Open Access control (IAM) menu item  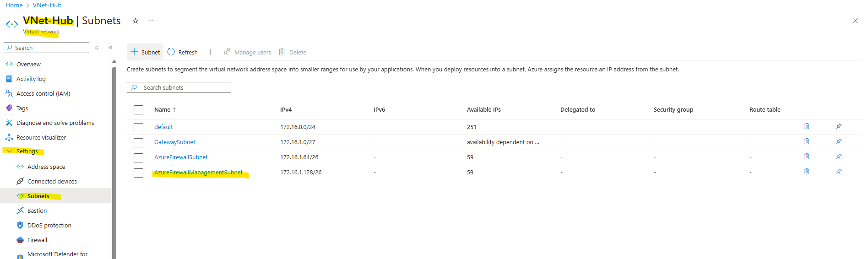coord(43,93)
